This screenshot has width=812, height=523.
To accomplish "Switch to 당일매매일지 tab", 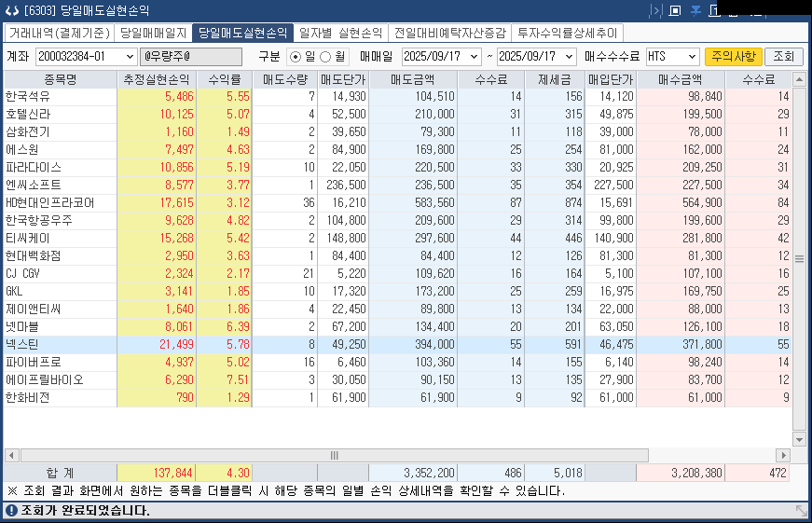I will (153, 33).
